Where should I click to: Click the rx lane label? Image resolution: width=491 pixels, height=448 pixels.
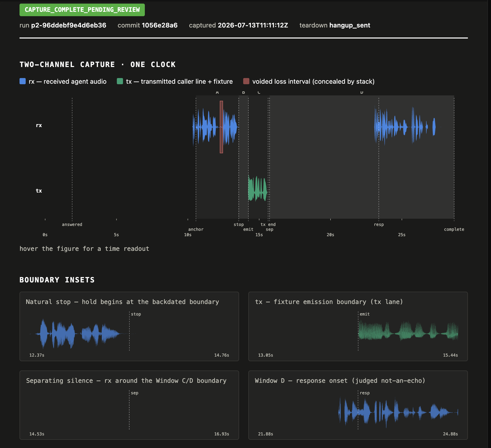[x=39, y=125]
